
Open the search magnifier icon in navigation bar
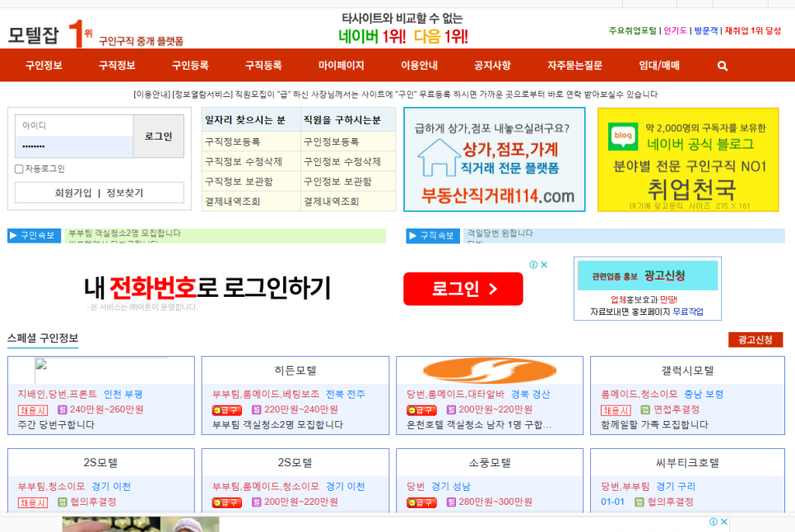pyautogui.click(x=723, y=66)
